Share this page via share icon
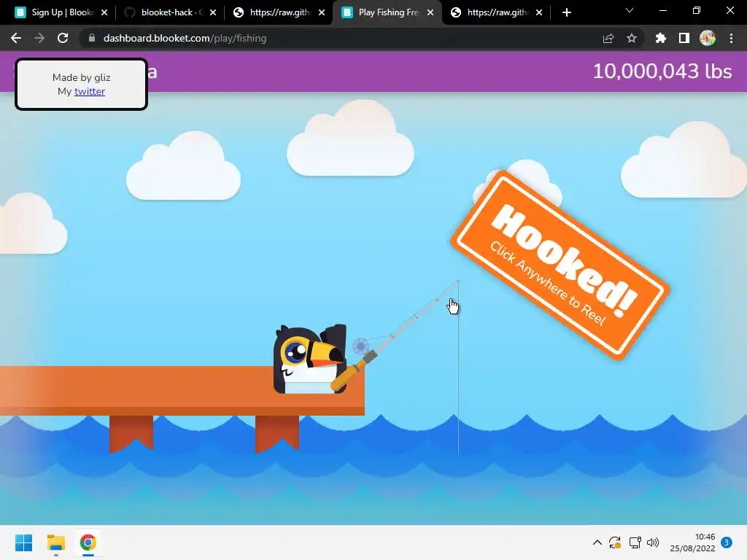Viewport: 747px width, 560px height. tap(608, 38)
